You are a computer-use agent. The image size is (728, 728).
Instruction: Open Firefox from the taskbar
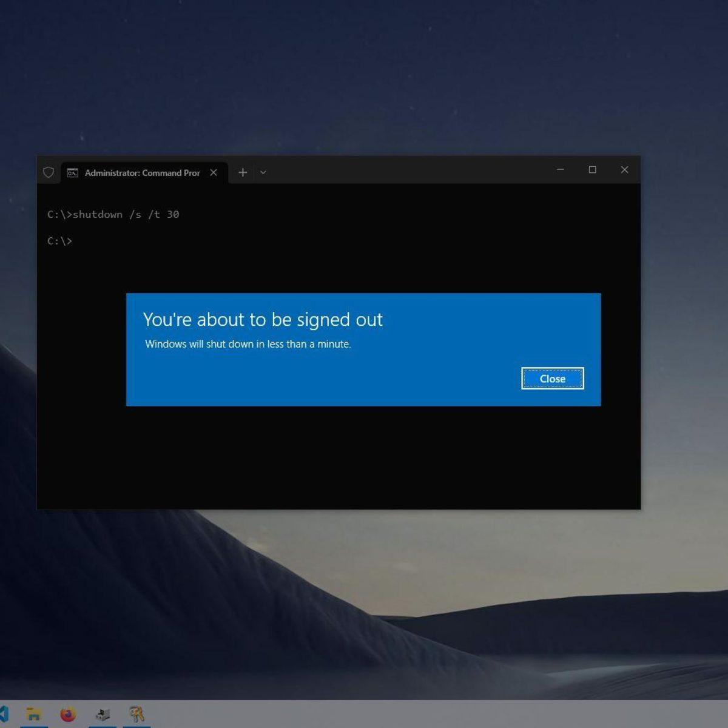(x=68, y=714)
